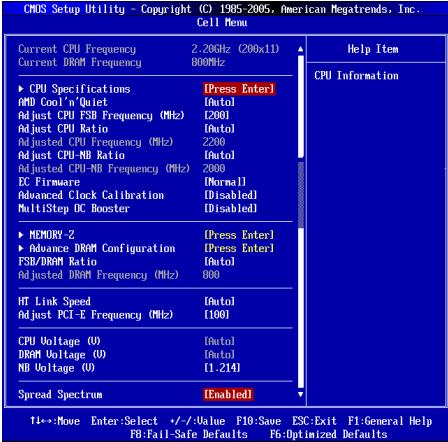This screenshot has width=448, height=442.
Task: Select Adjust PCI-E Frequency (MHz)
Action: pos(96,315)
